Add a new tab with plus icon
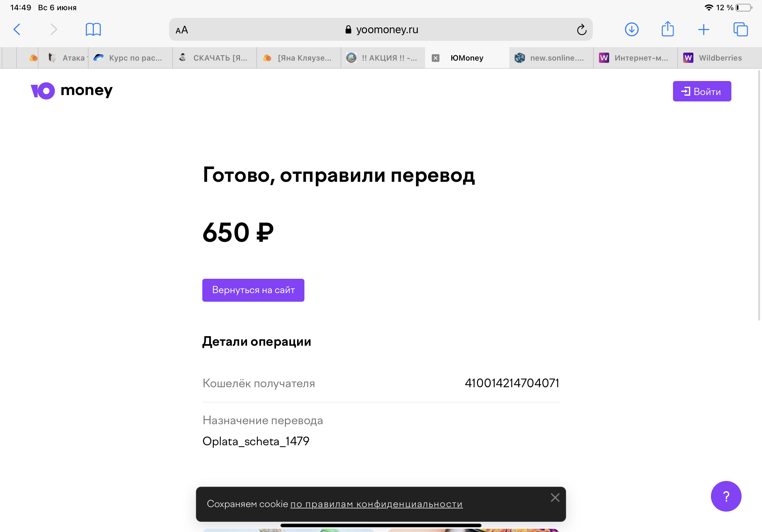The width and height of the screenshot is (762, 532). pyautogui.click(x=704, y=30)
